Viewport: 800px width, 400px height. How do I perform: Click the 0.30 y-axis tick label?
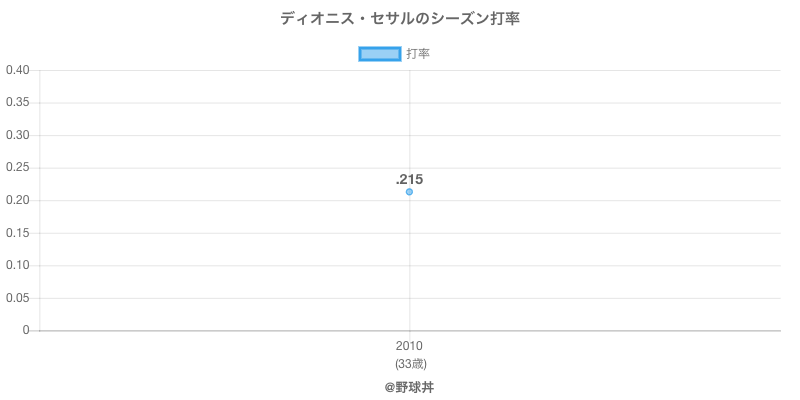(x=17, y=135)
